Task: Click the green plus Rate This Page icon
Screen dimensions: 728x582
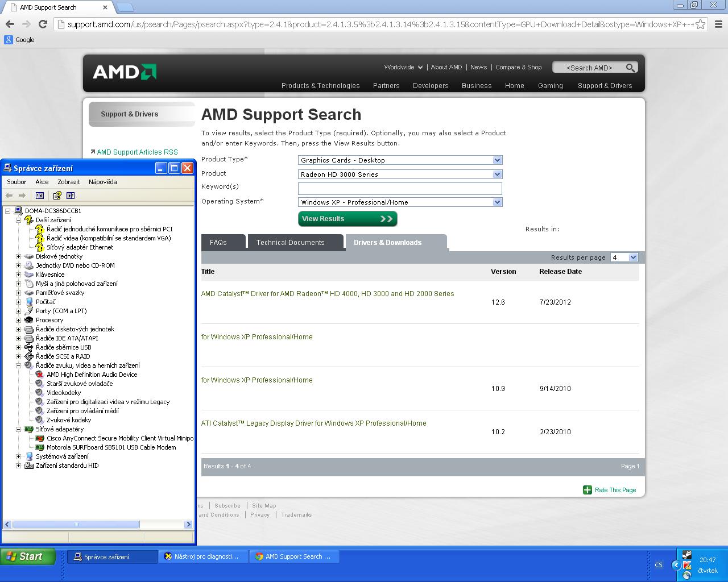Action: point(588,490)
